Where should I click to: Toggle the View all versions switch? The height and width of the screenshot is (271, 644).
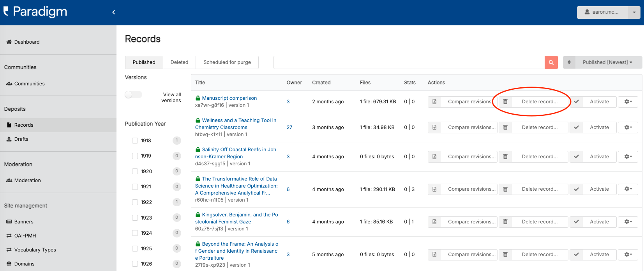tap(133, 95)
